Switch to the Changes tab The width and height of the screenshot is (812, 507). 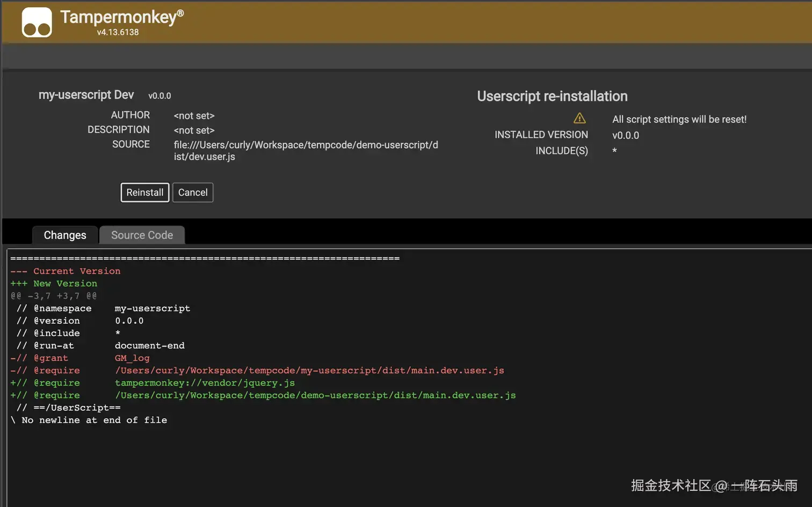click(x=65, y=235)
